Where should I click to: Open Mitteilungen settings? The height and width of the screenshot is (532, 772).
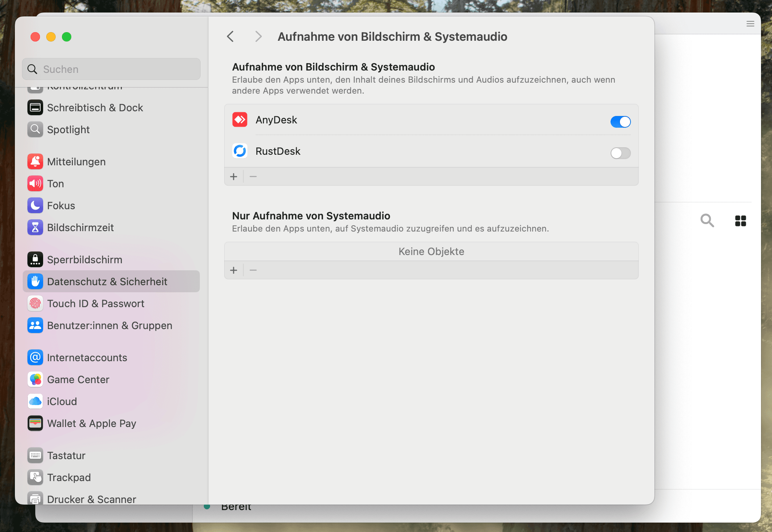111,161
